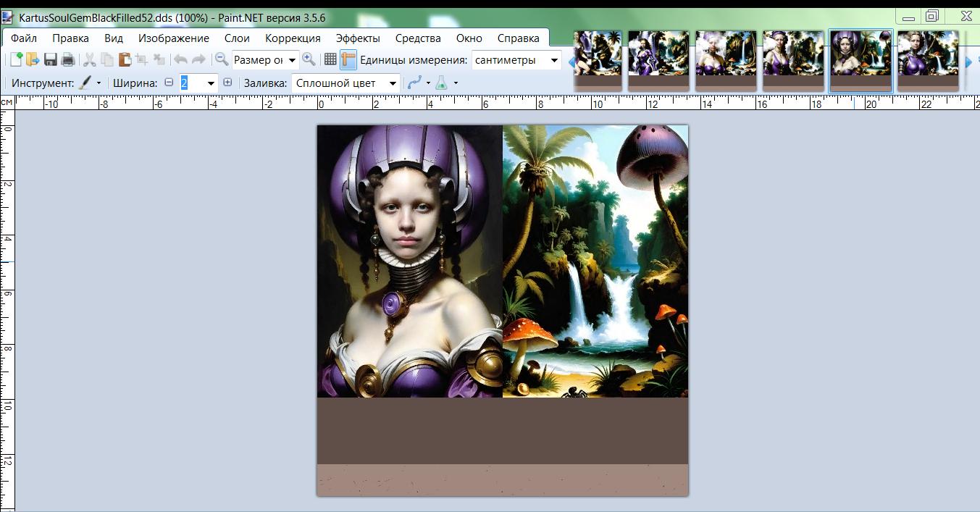Image resolution: width=980 pixels, height=512 pixels.
Task: Click the Cut scissors icon
Action: pos(90,60)
